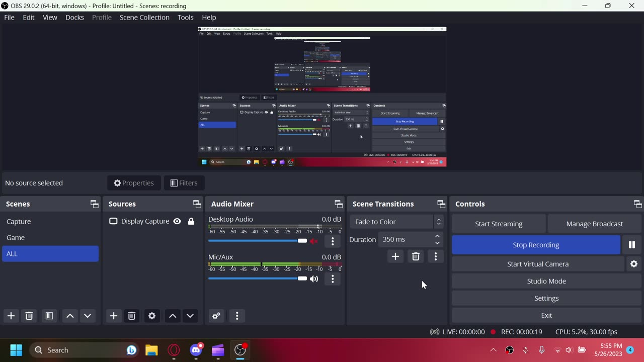The height and width of the screenshot is (362, 644).
Task: Open the Edit menu
Action: click(29, 17)
